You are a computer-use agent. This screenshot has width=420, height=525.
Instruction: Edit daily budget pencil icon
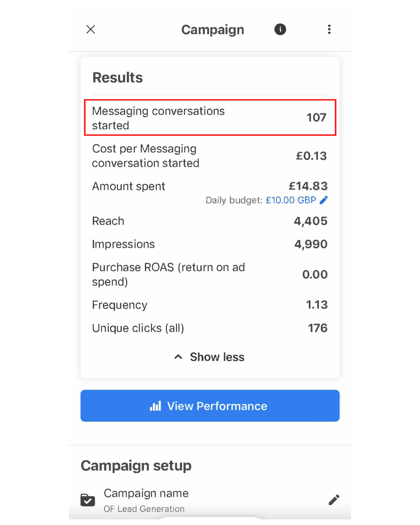[x=324, y=200]
